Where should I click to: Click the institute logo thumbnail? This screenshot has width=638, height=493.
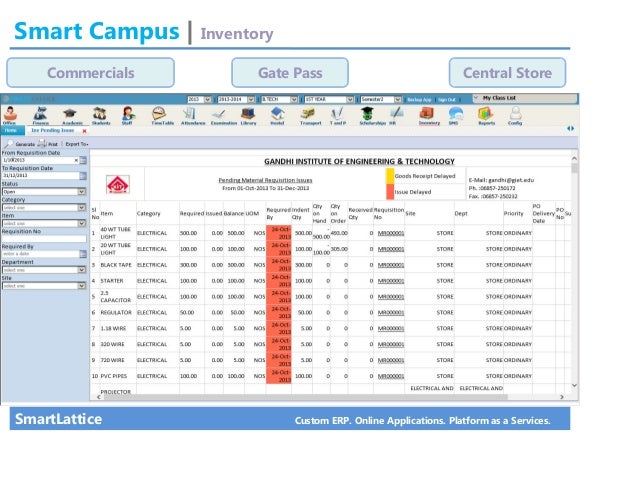point(118,184)
